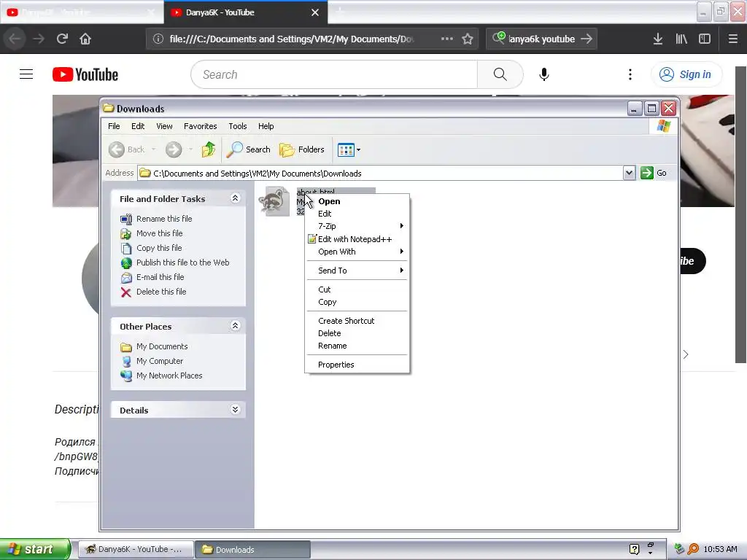This screenshot has height=560, width=747.
Task: Collapse File and Folder Tasks panel
Action: click(x=235, y=198)
